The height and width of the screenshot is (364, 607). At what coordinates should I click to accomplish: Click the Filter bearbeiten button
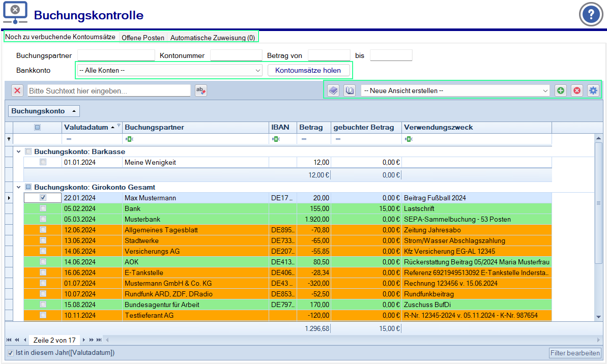[575, 353]
